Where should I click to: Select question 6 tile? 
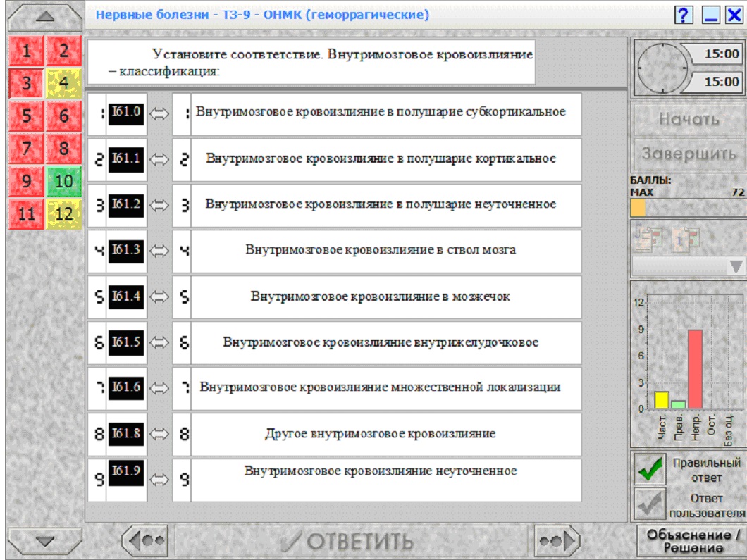[64, 116]
